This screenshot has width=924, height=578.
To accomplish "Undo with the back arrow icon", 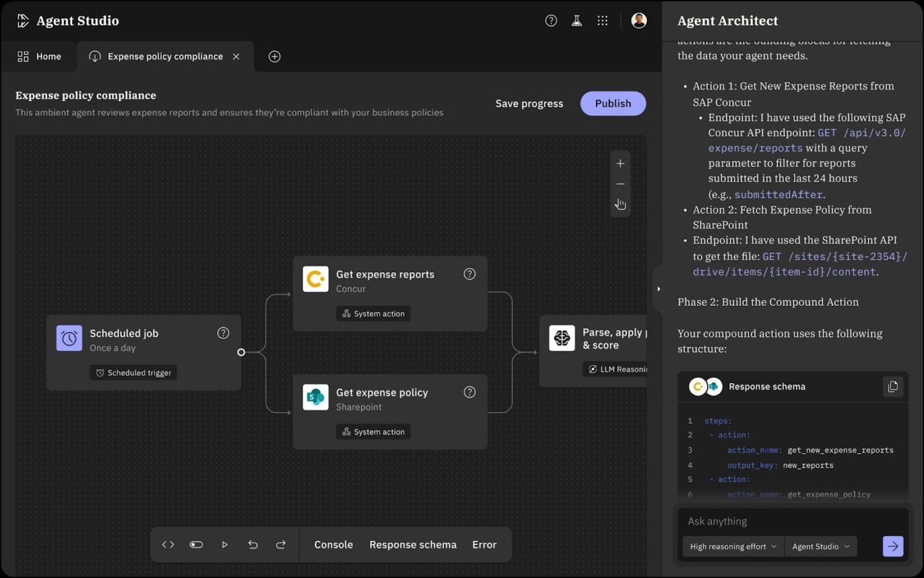I will 253,544.
